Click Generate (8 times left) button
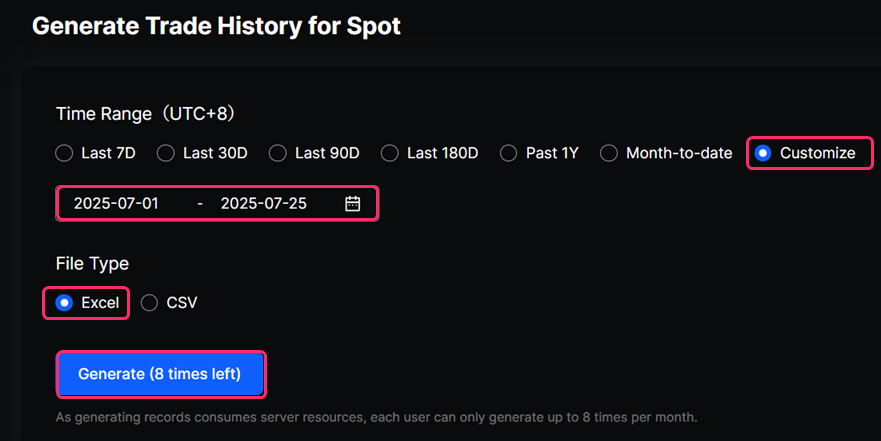The image size is (881, 441). pyautogui.click(x=161, y=374)
